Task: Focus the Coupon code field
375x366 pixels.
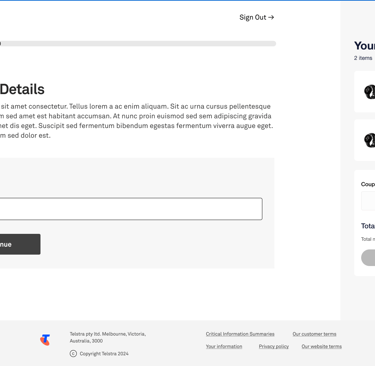Action: (x=368, y=201)
